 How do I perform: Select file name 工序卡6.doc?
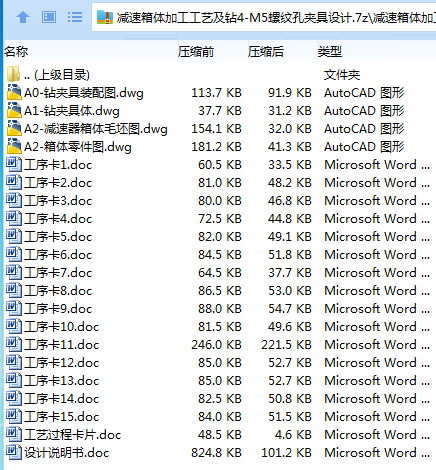coord(58,255)
